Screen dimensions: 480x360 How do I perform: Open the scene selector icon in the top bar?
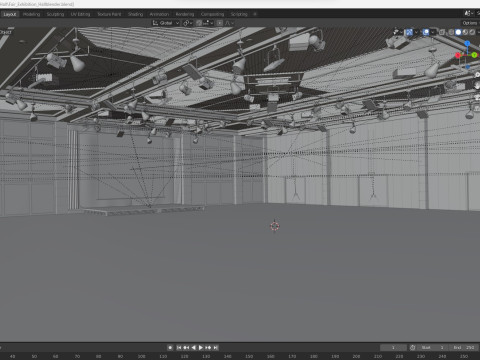tap(468, 14)
